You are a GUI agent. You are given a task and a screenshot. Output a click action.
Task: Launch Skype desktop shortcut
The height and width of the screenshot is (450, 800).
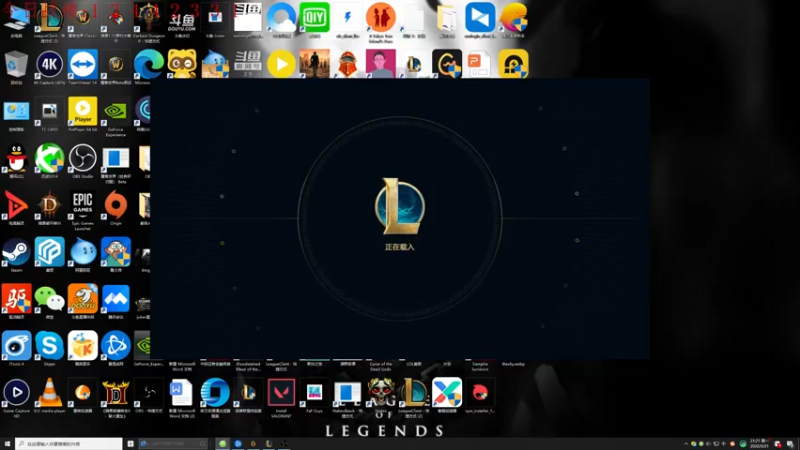[49, 346]
